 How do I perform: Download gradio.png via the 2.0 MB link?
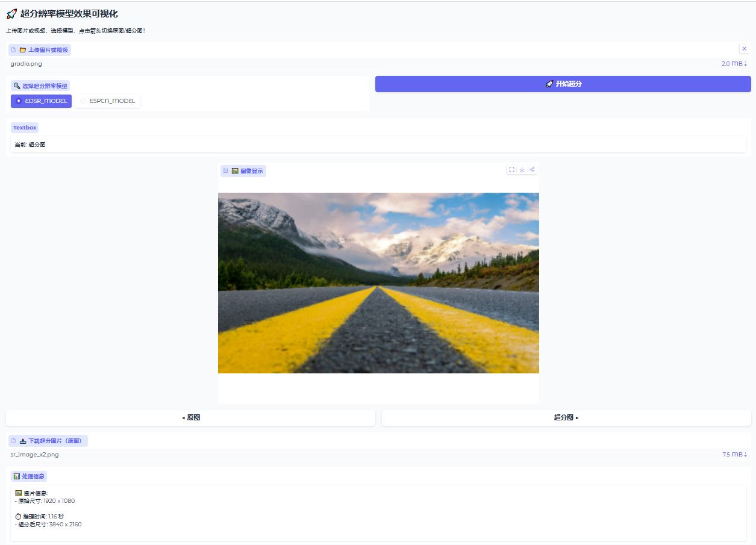734,63
